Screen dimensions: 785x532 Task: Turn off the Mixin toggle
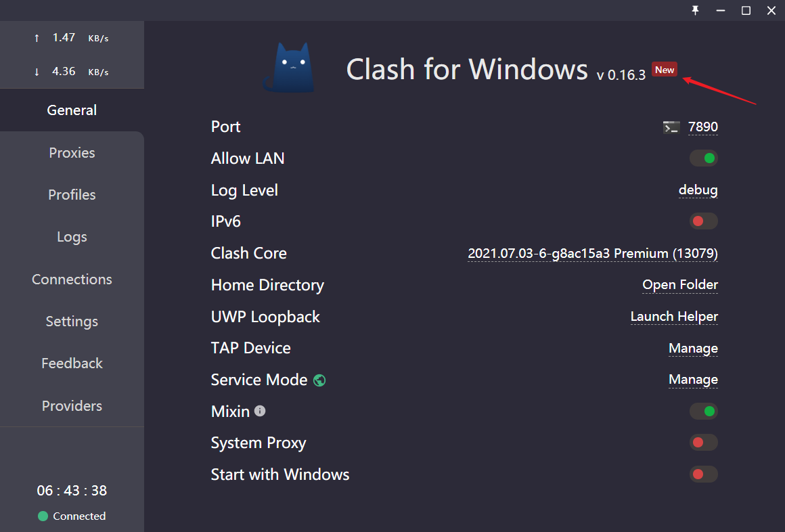point(703,412)
